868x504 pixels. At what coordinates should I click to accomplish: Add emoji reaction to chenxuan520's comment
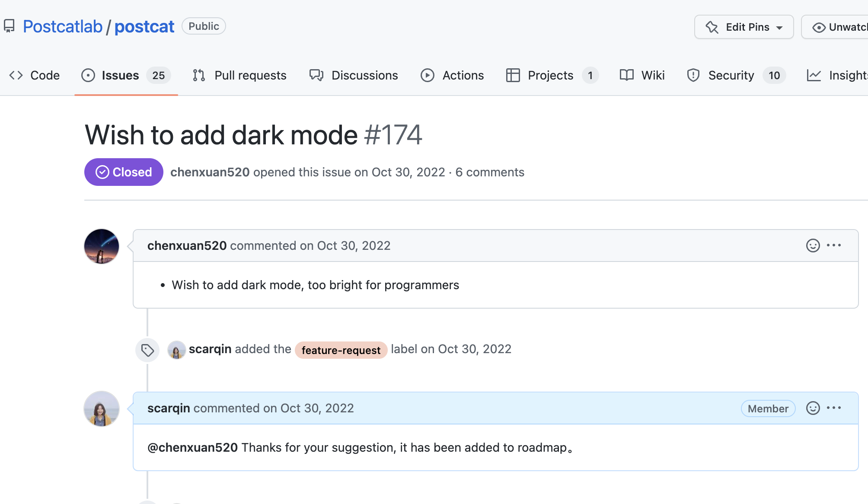(813, 246)
